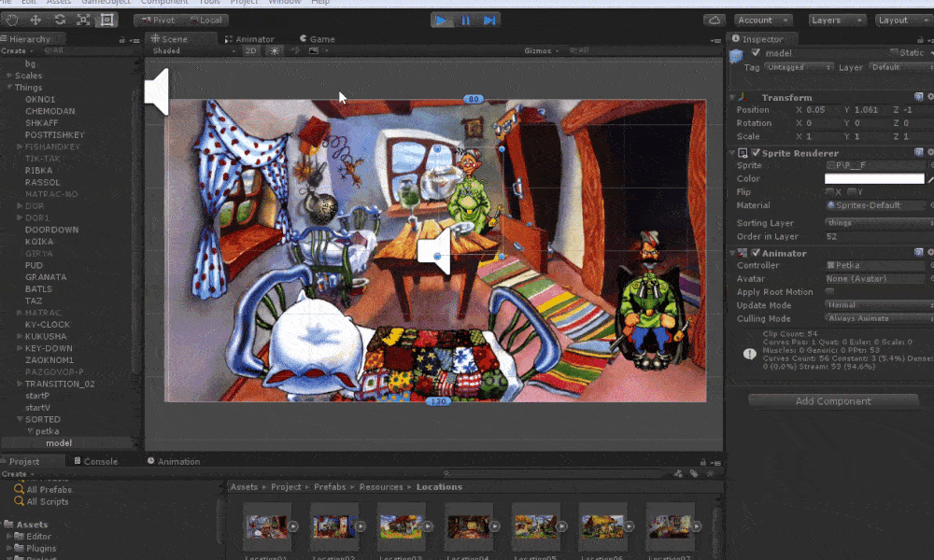
Task: Open the Component menu
Action: click(x=164, y=3)
